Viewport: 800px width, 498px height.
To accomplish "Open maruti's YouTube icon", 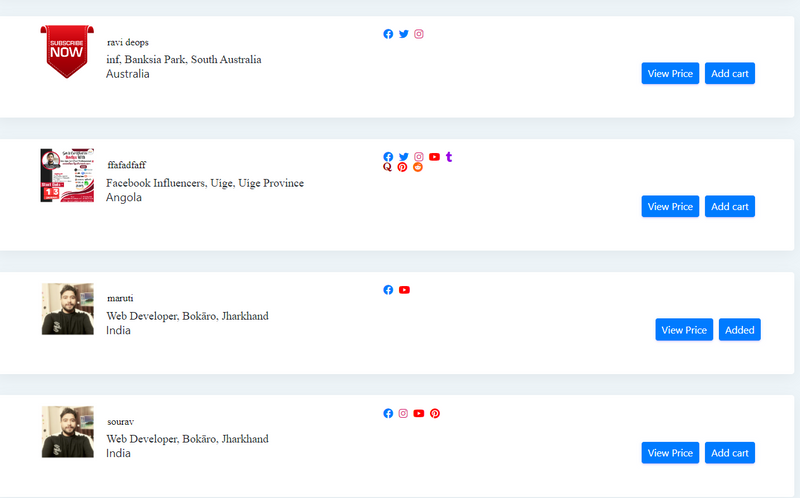I will click(404, 290).
